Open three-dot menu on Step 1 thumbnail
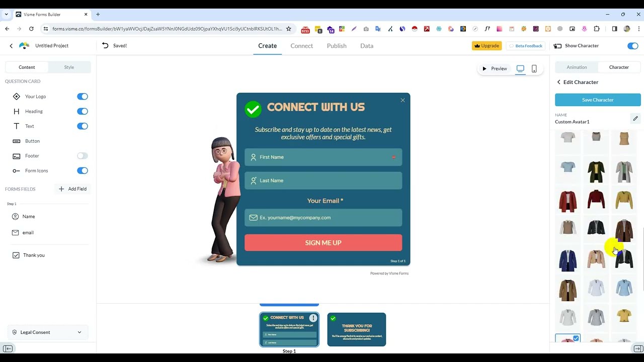 [x=313, y=318]
